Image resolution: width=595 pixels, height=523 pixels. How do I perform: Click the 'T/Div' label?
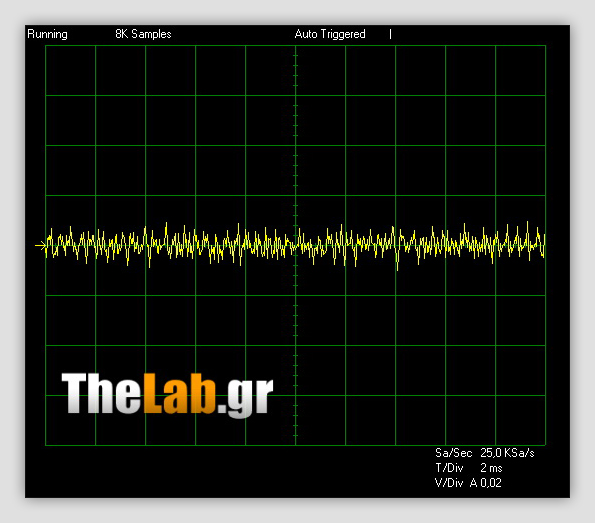(x=449, y=468)
